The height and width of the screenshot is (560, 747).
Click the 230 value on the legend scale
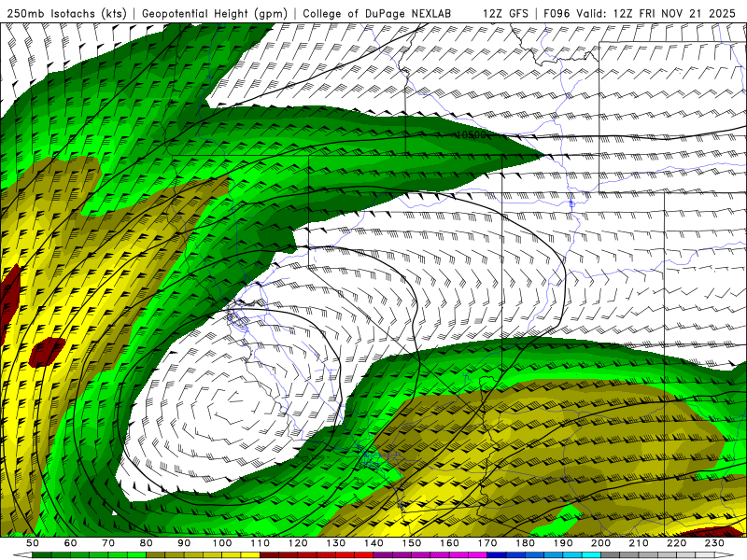[x=715, y=543]
